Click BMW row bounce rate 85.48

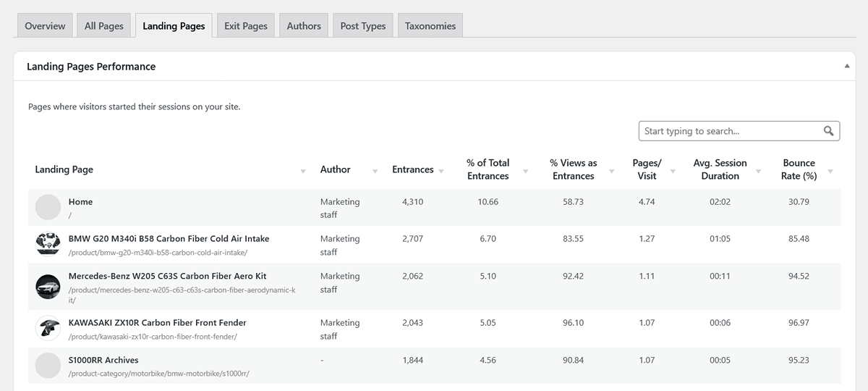click(x=799, y=239)
